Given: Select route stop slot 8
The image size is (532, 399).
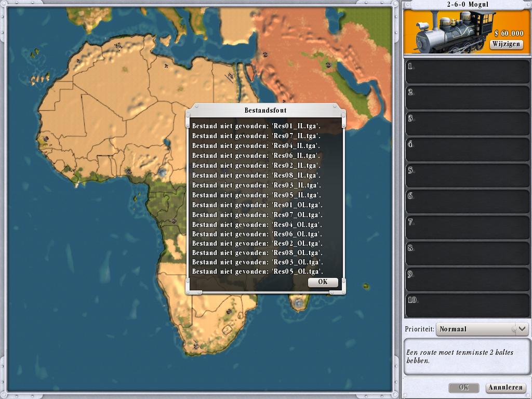Looking at the screenshot, I should pyautogui.click(x=468, y=254).
